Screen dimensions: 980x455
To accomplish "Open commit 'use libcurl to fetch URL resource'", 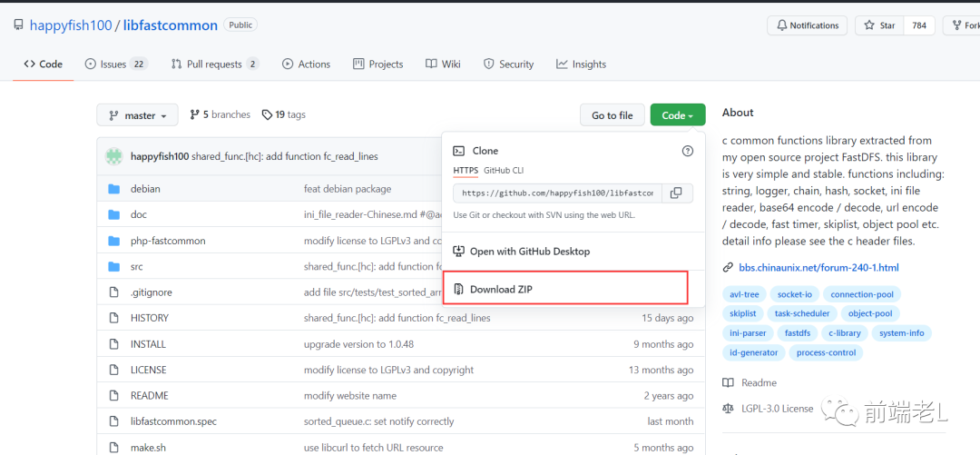I will tap(373, 448).
